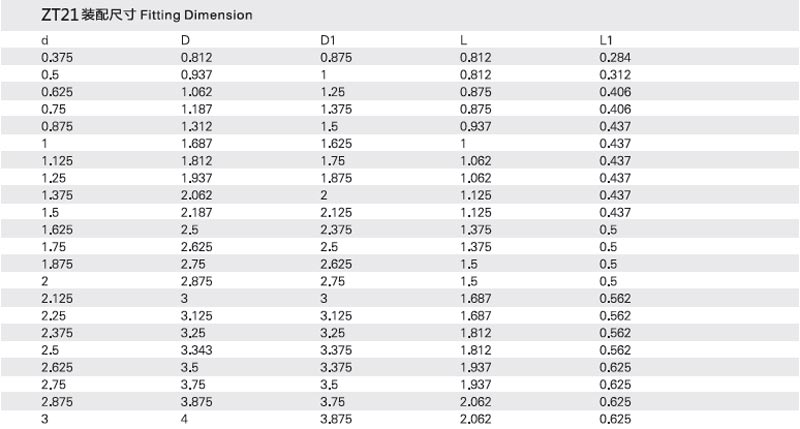Image resolution: width=800 pixels, height=429 pixels.
Task: Select the 0.937 value in column L
Action: point(475,127)
